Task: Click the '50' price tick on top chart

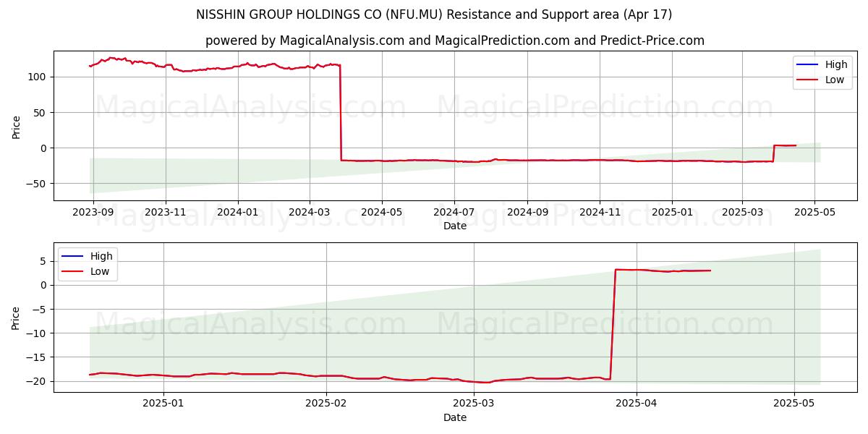Action: [41, 112]
